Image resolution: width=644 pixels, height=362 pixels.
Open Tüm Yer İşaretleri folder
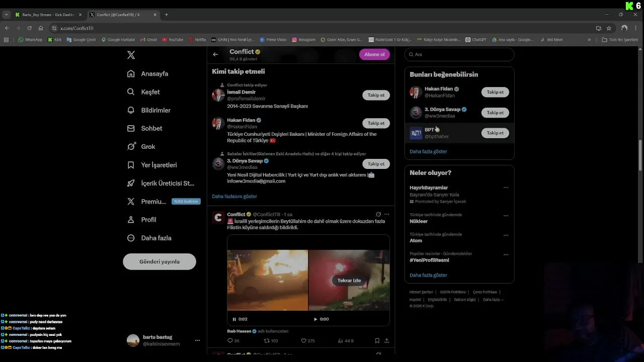(x=620, y=40)
